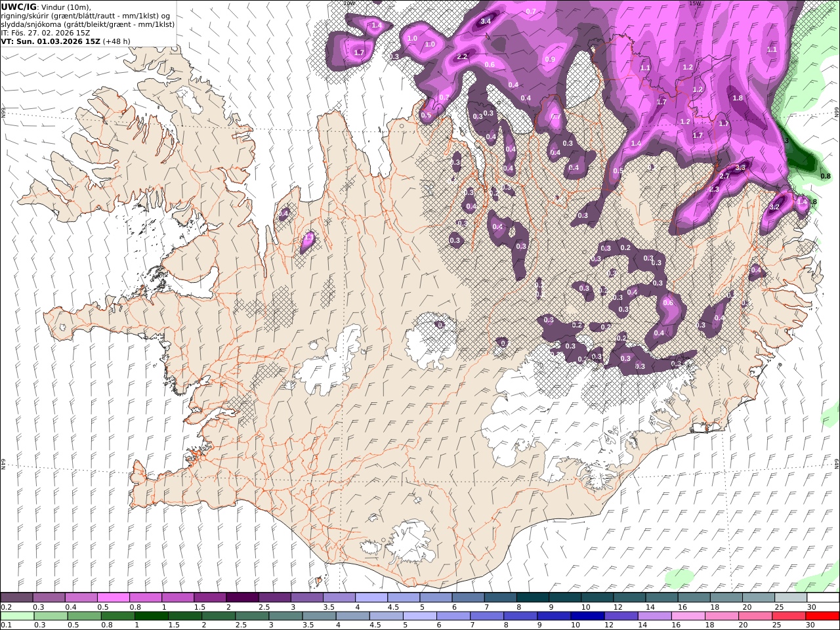The width and height of the screenshot is (840, 630).
Task: Click the 'UWC/IG: Vindur (10m),' title text
Action: click(x=46, y=7)
